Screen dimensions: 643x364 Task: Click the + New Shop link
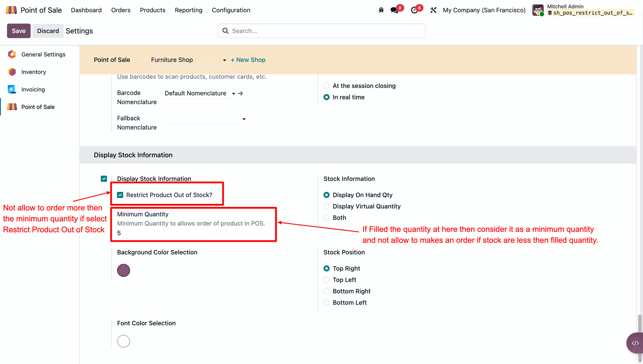coord(248,60)
